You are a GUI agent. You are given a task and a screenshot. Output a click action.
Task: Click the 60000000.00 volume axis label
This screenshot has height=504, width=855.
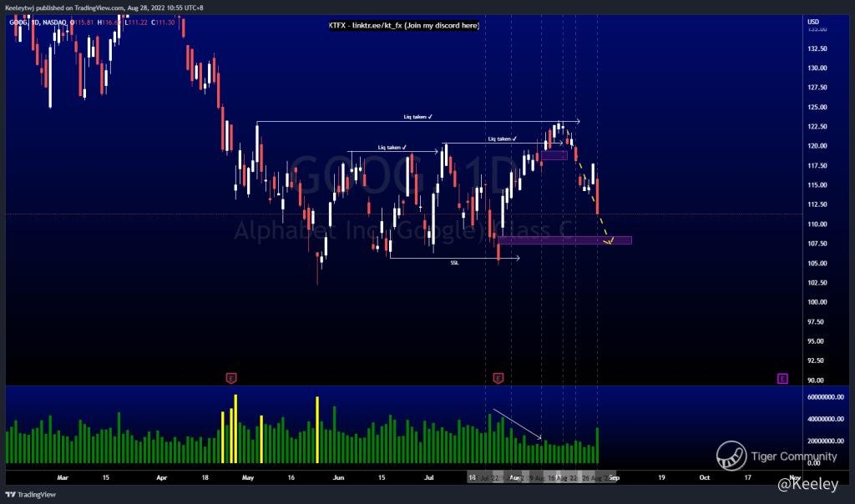tap(825, 397)
